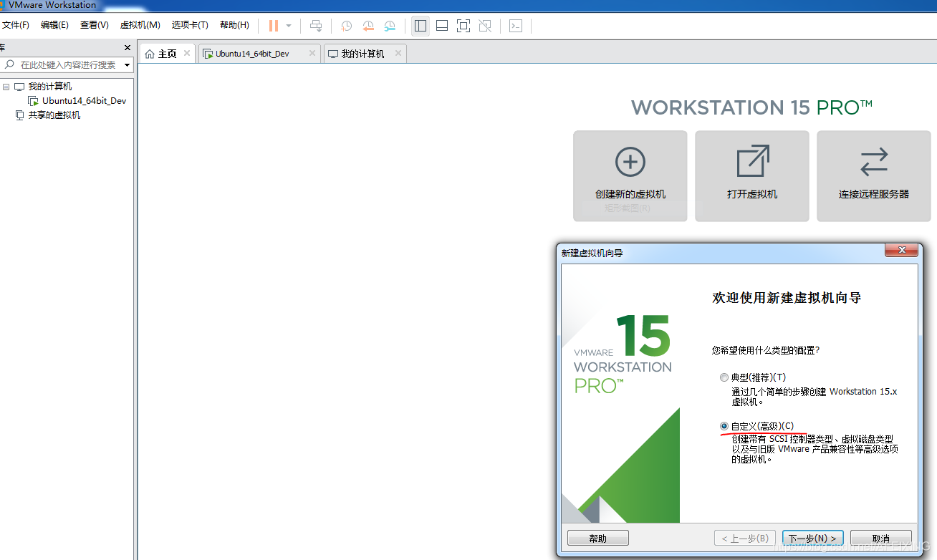Revert to snapshot using the orange arrow clock icon

(368, 26)
